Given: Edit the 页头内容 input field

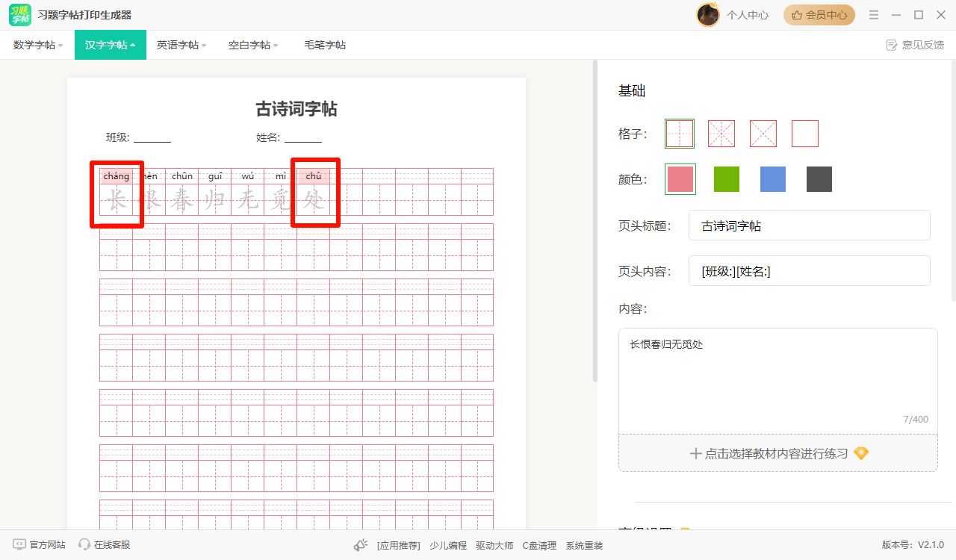Looking at the screenshot, I should 810,271.
